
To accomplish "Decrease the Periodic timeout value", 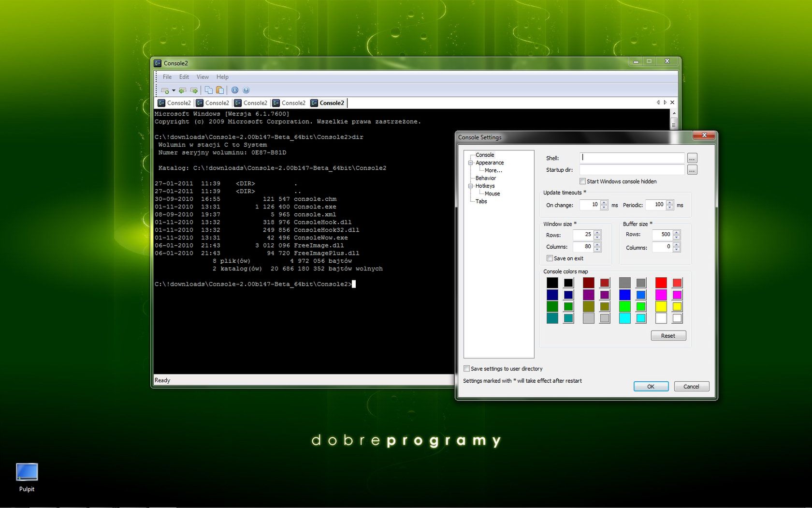I will [x=670, y=208].
